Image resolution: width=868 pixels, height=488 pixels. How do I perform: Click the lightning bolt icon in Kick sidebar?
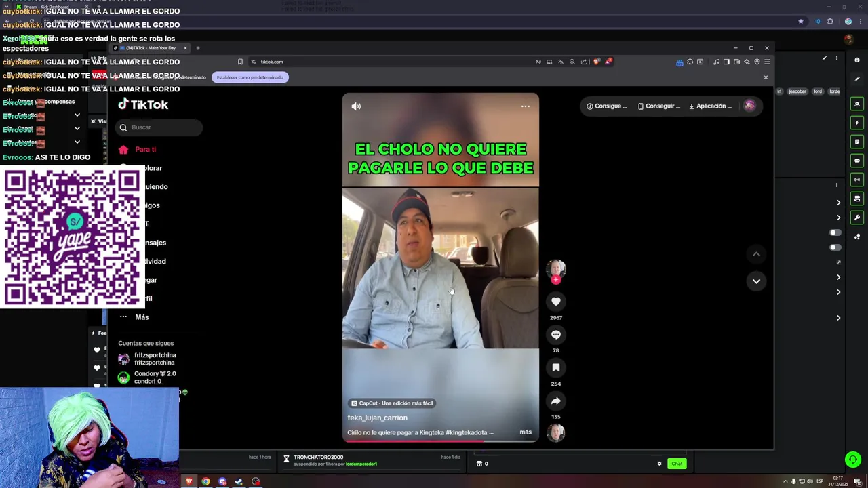click(x=857, y=123)
